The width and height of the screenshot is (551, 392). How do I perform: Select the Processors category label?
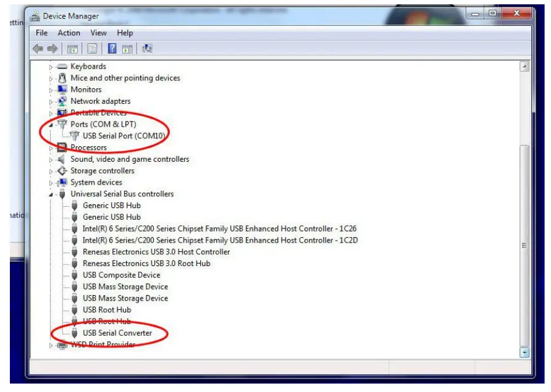coord(88,148)
